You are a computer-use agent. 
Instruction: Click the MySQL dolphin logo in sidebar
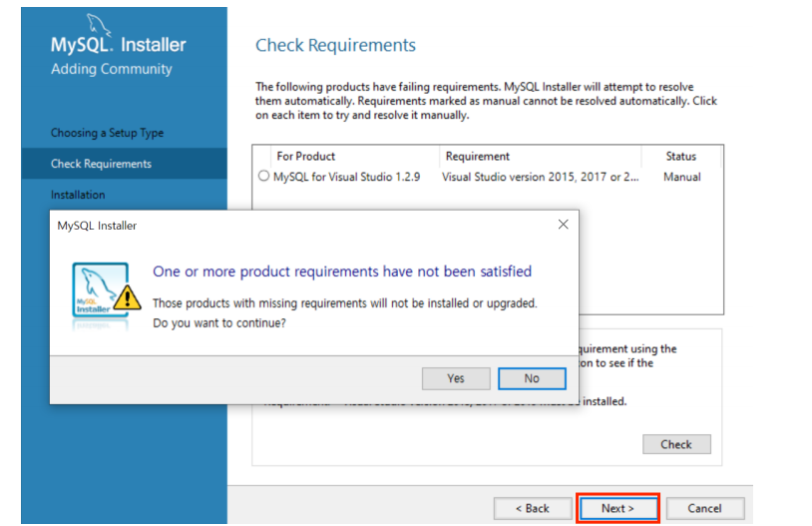click(x=98, y=24)
